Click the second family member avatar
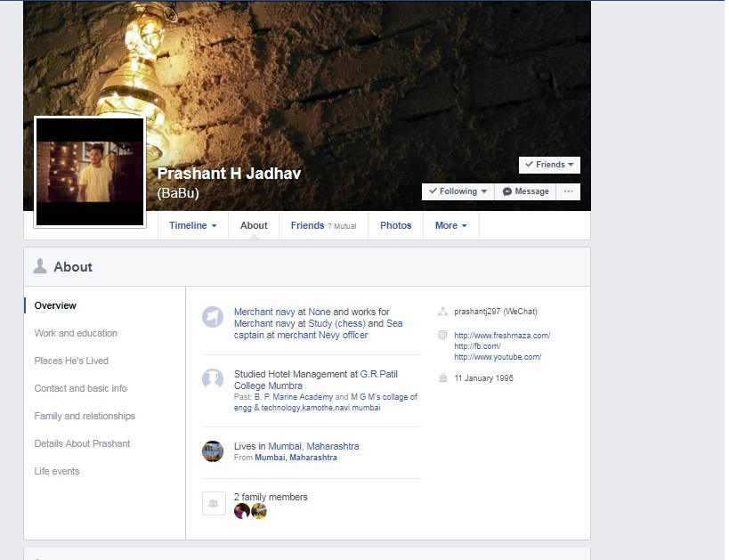 point(259,511)
